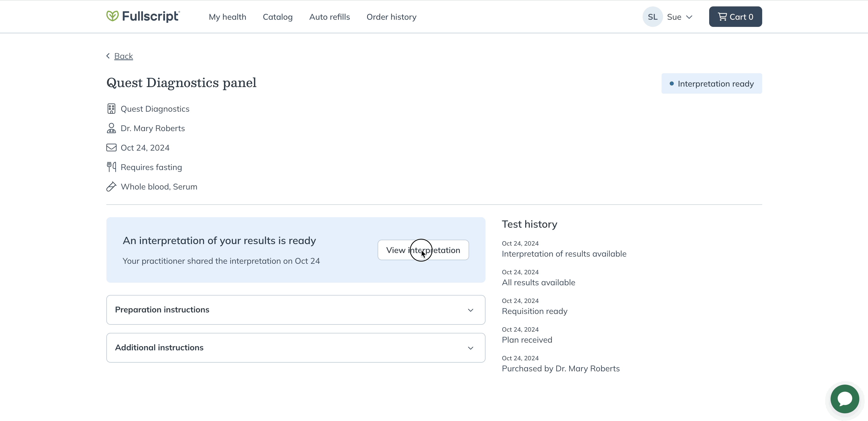This screenshot has width=868, height=421.
Task: Click 'Purchased by Dr. Mary Roberts' entry
Action: pos(560,369)
